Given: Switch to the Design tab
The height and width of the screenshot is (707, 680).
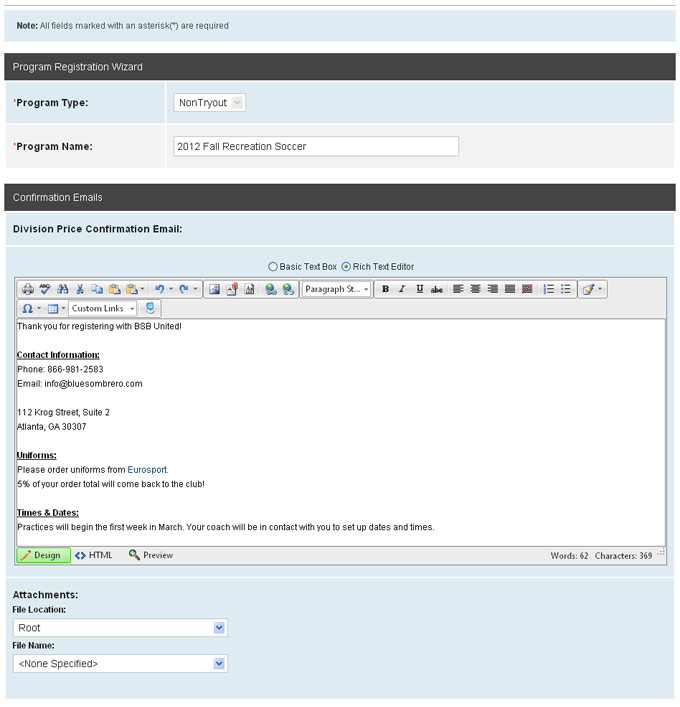Looking at the screenshot, I should coord(44,555).
